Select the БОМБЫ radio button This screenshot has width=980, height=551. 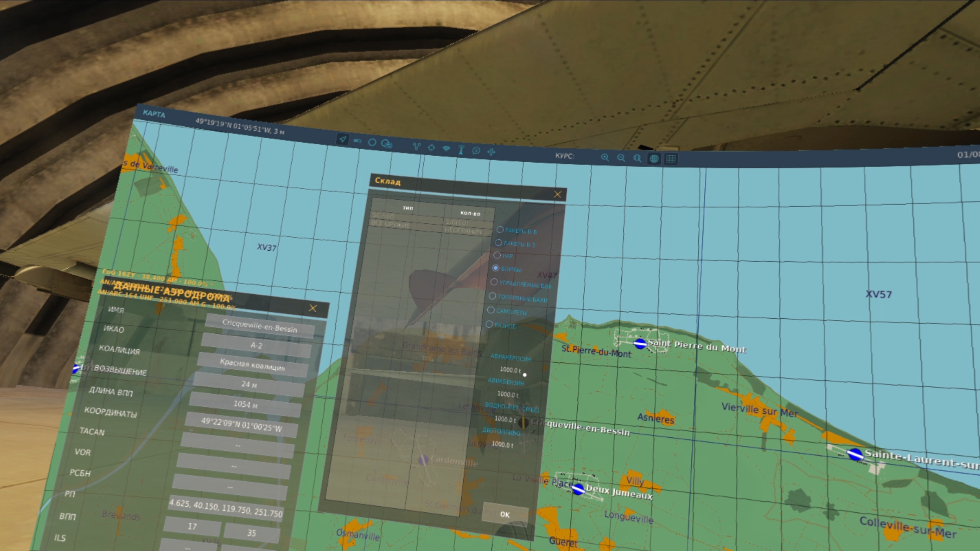[495, 268]
